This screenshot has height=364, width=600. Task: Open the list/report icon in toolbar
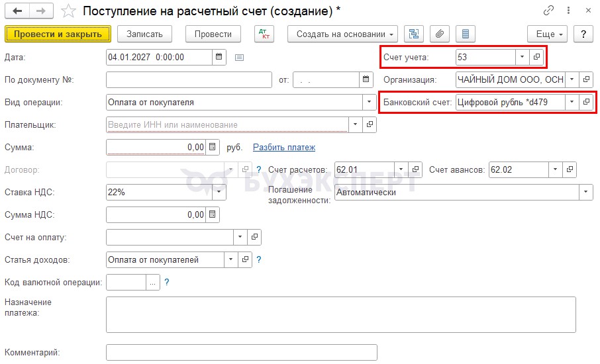pyautogui.click(x=466, y=34)
